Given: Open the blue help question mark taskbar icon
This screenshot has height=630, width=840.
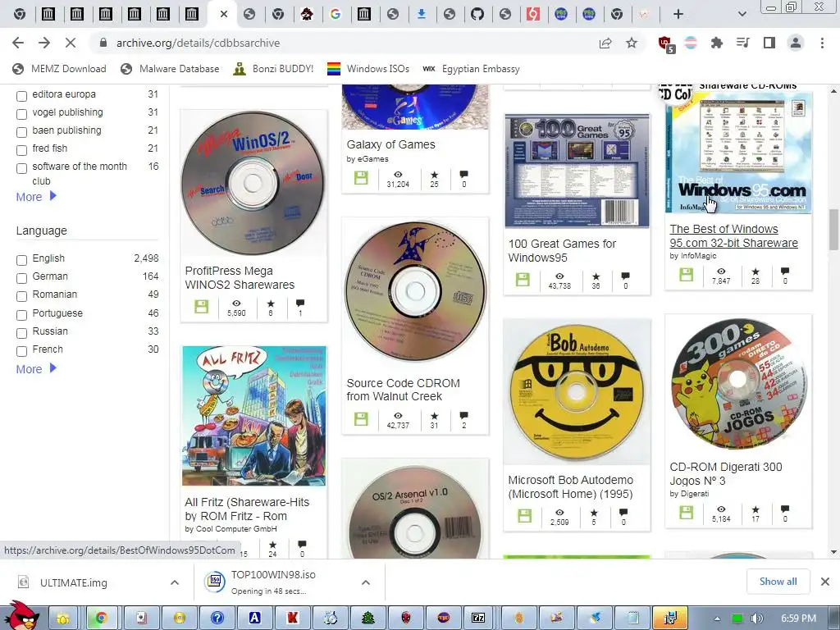Looking at the screenshot, I should pyautogui.click(x=217, y=618).
